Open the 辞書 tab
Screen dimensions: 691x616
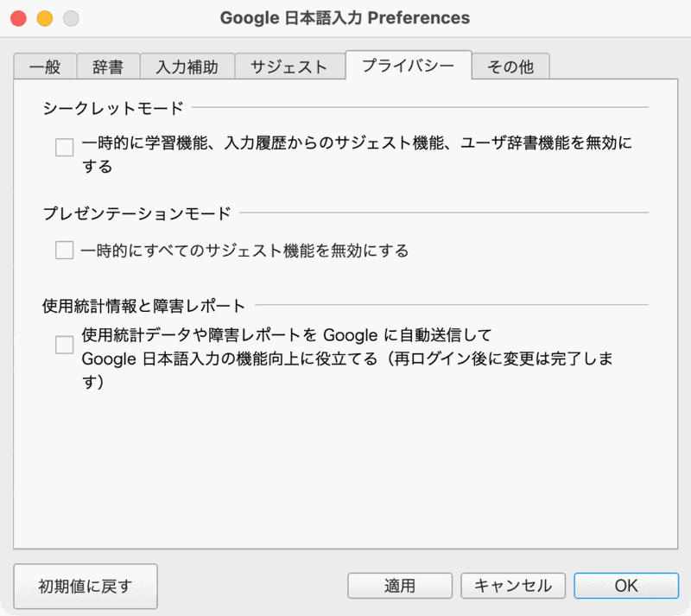(x=109, y=67)
